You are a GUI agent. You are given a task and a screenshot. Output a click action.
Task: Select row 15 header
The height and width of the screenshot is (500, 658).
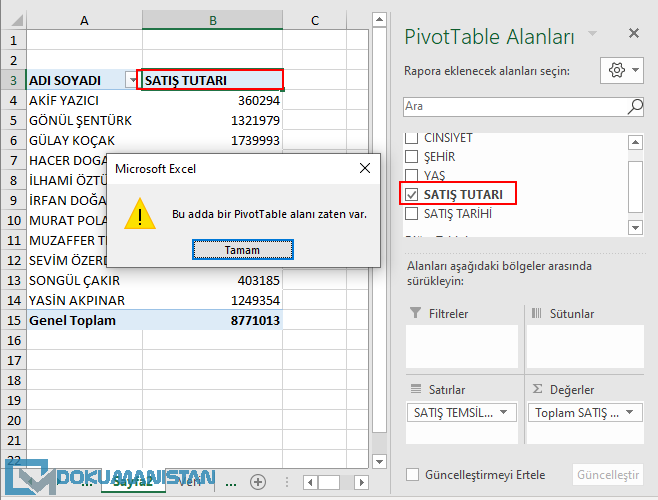[x=14, y=320]
